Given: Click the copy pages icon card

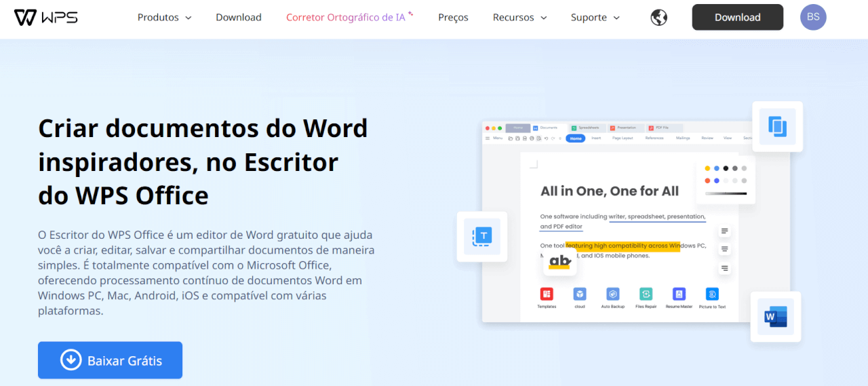Looking at the screenshot, I should (777, 126).
